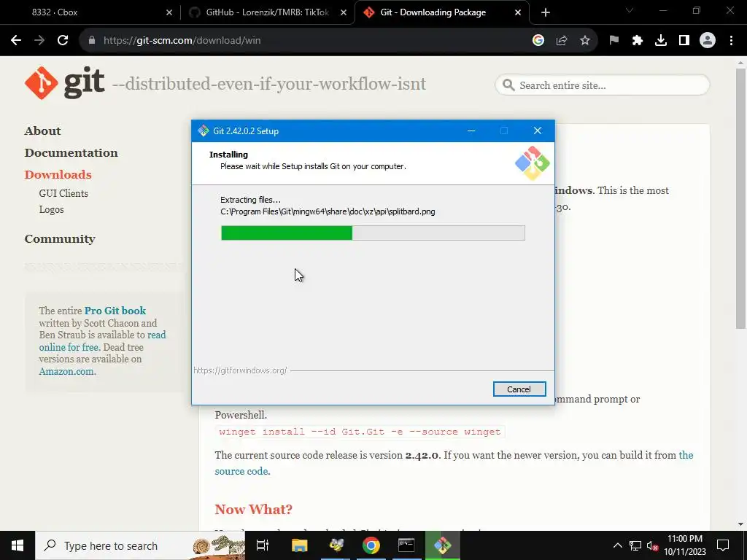Image resolution: width=747 pixels, height=560 pixels.
Task: Open the Logos page
Action: (x=52, y=209)
